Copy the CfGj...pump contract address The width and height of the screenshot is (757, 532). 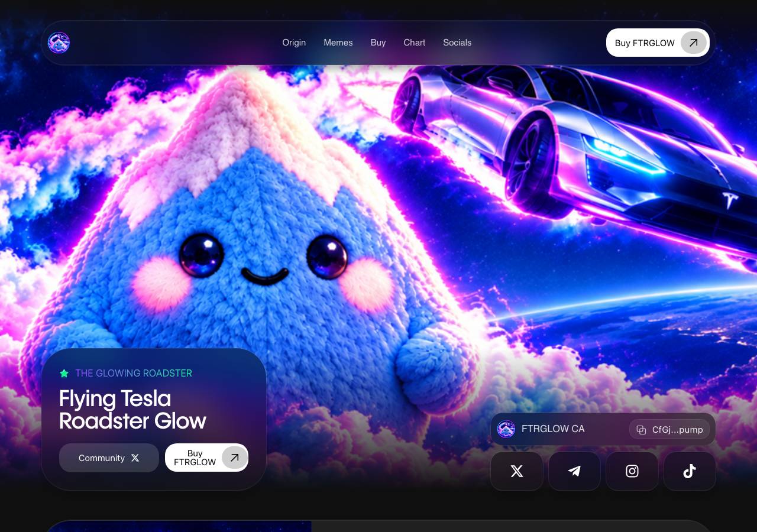(669, 430)
